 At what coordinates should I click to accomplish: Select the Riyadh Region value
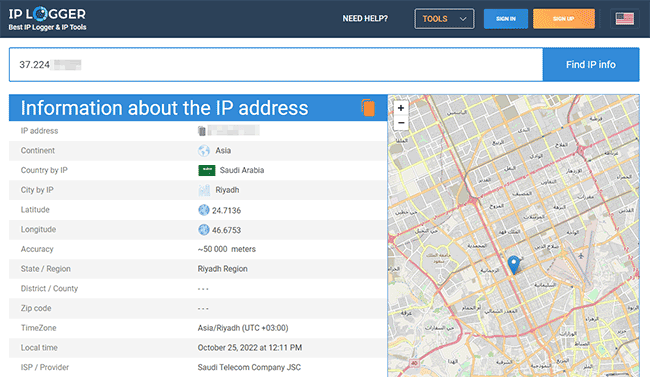pos(223,269)
